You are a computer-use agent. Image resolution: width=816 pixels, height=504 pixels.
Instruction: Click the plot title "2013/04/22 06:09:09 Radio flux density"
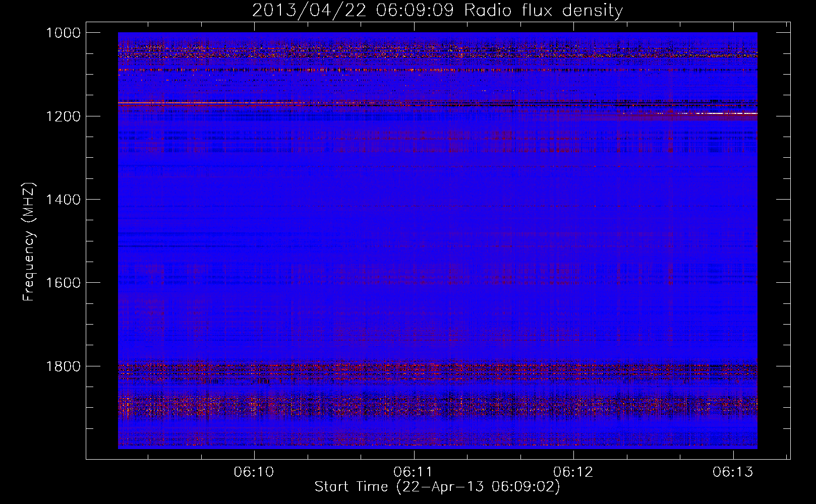437,11
